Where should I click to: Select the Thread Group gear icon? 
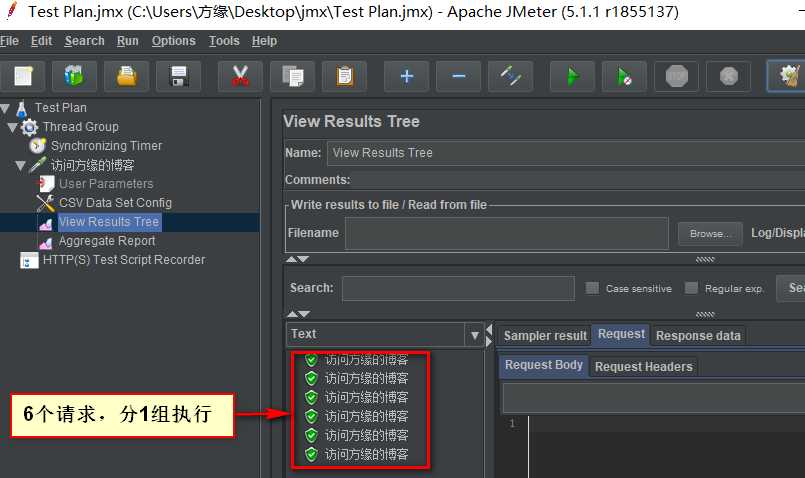pyautogui.click(x=29, y=127)
